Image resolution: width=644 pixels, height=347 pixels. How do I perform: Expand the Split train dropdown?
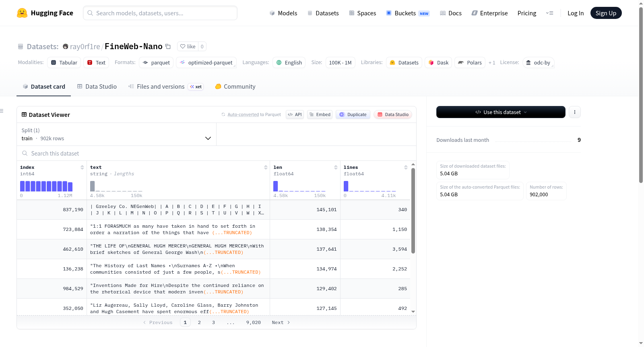click(116, 134)
